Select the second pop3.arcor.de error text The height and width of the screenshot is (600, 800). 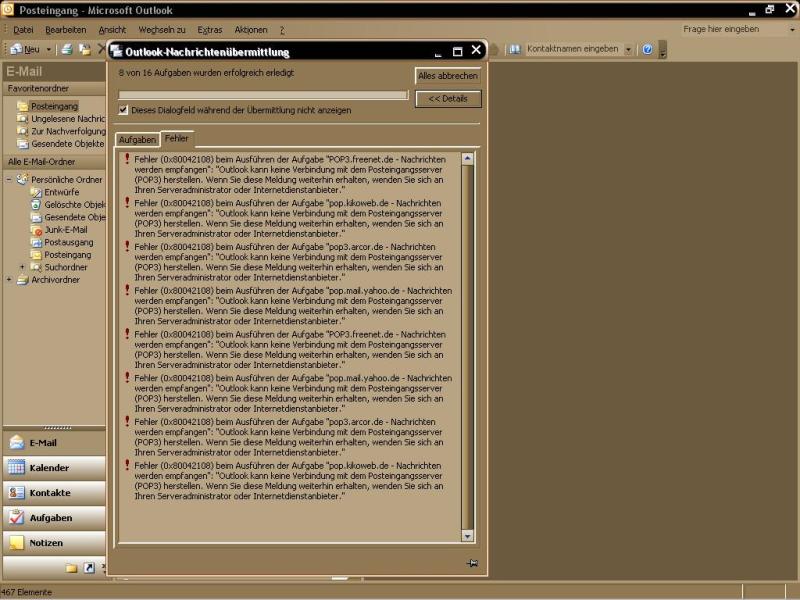(x=289, y=437)
